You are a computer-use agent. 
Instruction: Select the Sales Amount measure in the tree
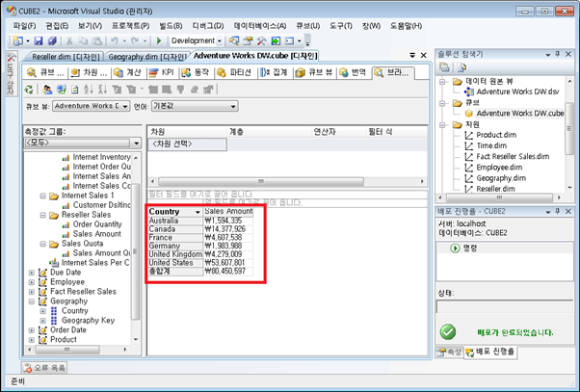(97, 234)
